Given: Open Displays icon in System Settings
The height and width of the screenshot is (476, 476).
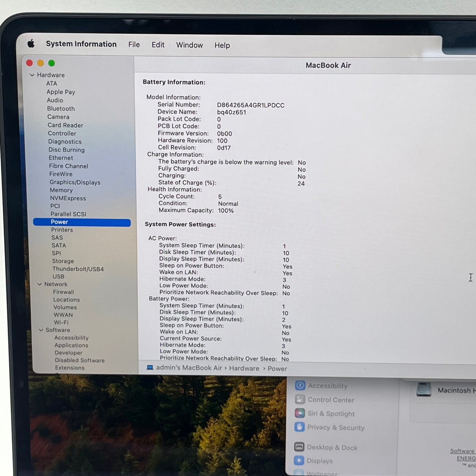Looking at the screenshot, I should [x=299, y=460].
